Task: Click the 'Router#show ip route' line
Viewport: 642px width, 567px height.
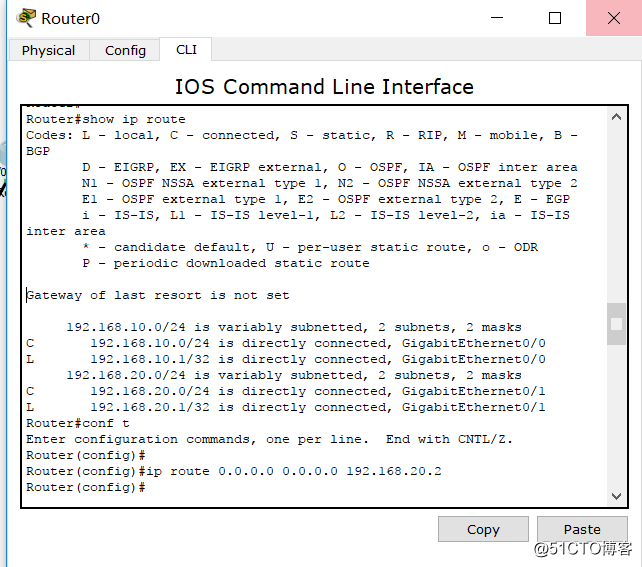Action: pyautogui.click(x=106, y=119)
